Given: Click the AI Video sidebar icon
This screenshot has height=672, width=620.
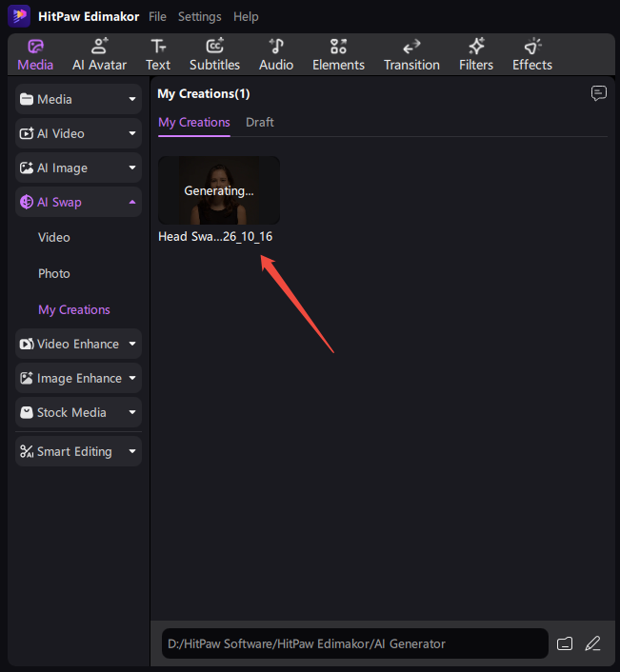Looking at the screenshot, I should [x=27, y=133].
